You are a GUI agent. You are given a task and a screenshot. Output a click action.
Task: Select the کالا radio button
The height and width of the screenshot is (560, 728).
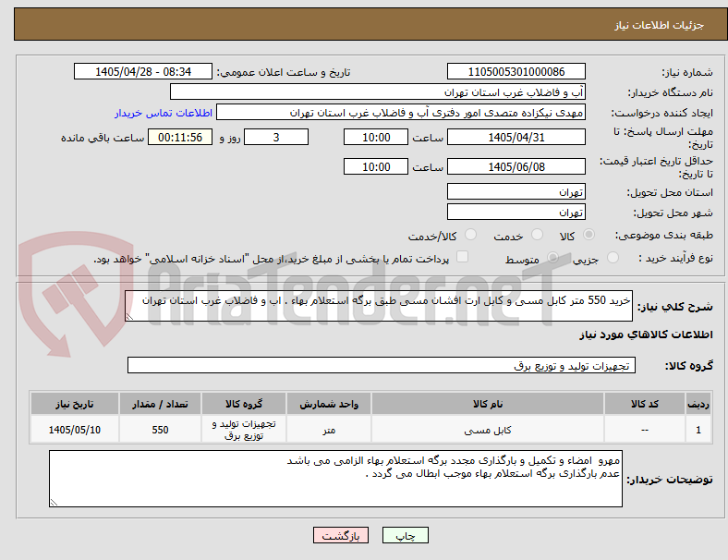tap(588, 235)
